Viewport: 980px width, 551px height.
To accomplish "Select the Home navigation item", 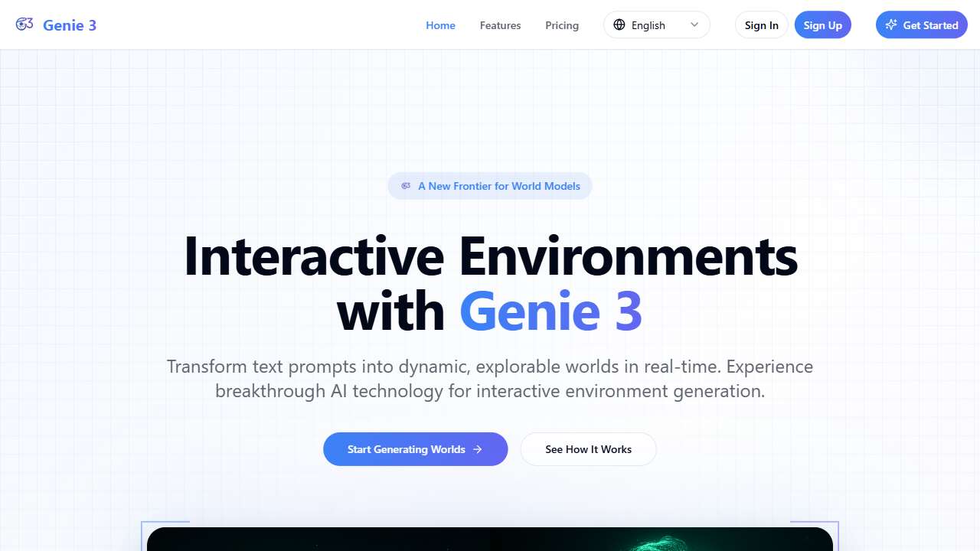I will [x=440, y=25].
